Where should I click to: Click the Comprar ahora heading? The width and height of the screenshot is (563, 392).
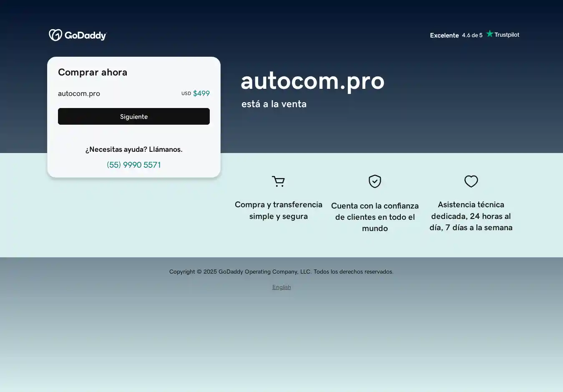click(x=93, y=72)
